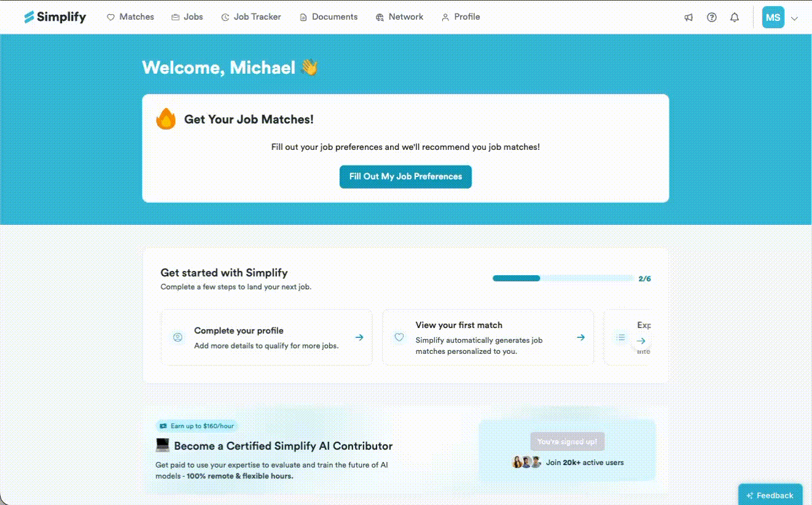Open the Complete your profile card
Image resolution: width=812 pixels, height=505 pixels.
point(267,337)
